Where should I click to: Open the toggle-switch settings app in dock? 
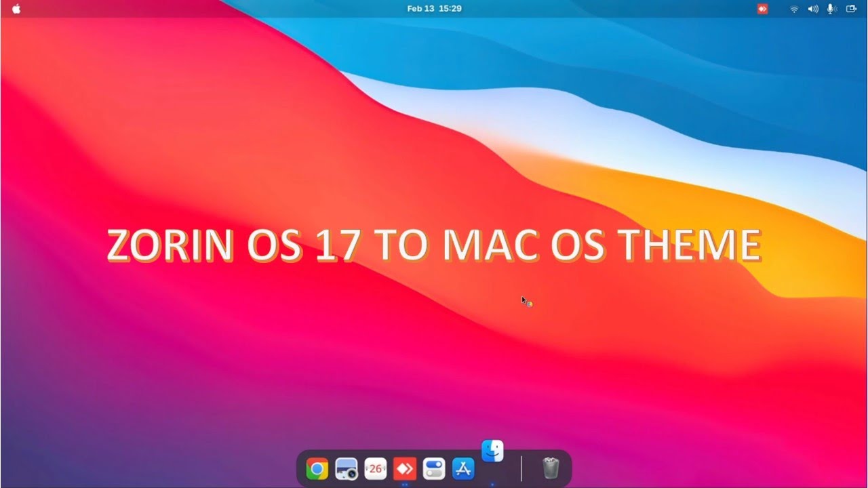point(434,468)
